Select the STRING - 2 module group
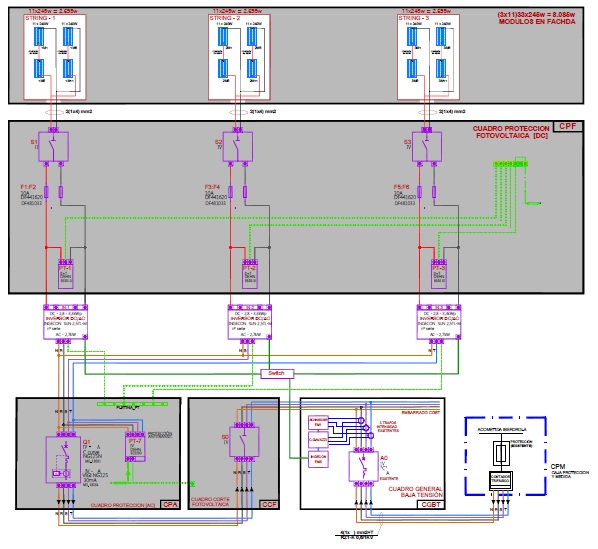The height and width of the screenshot is (549, 598). coord(240,58)
